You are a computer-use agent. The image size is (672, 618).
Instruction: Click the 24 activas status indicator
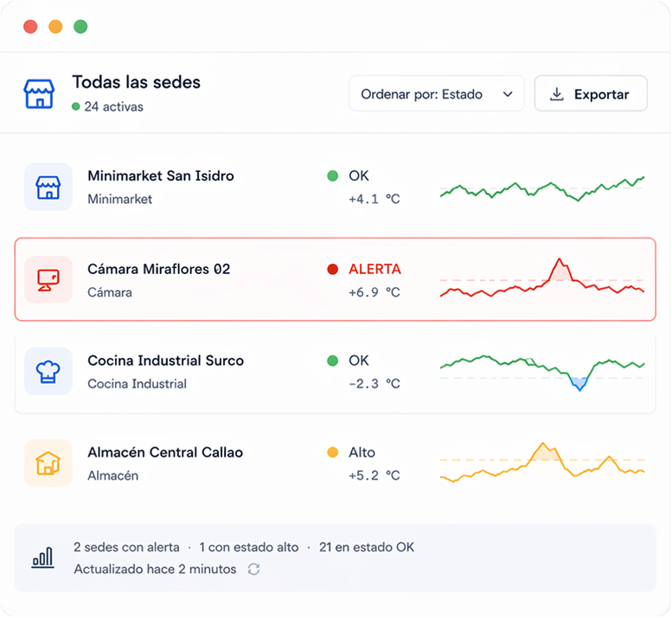click(108, 107)
